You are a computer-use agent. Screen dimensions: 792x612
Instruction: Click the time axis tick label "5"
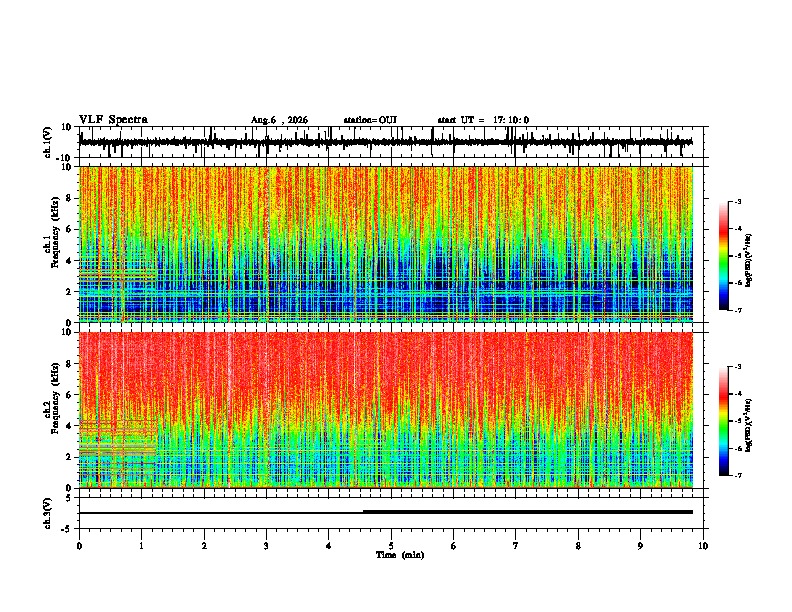(391, 546)
